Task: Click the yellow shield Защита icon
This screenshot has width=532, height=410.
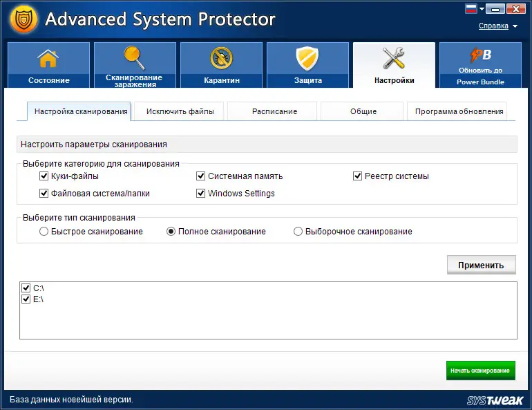Action: [307, 58]
